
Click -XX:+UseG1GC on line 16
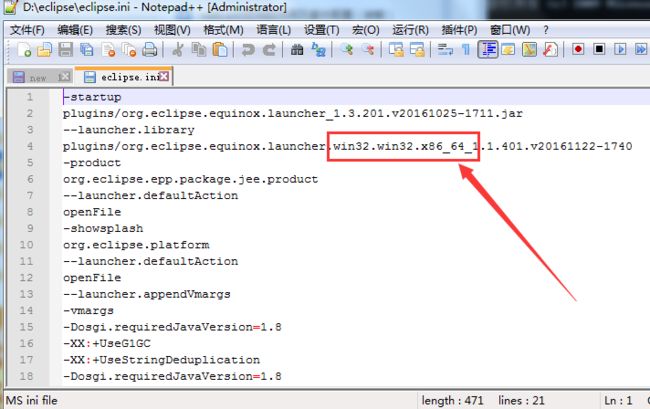(x=107, y=343)
